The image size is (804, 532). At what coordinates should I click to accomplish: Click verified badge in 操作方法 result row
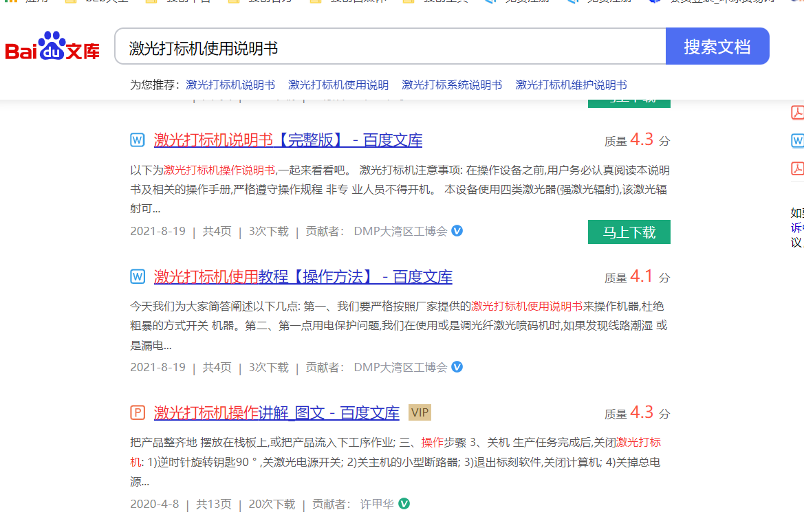tap(457, 367)
